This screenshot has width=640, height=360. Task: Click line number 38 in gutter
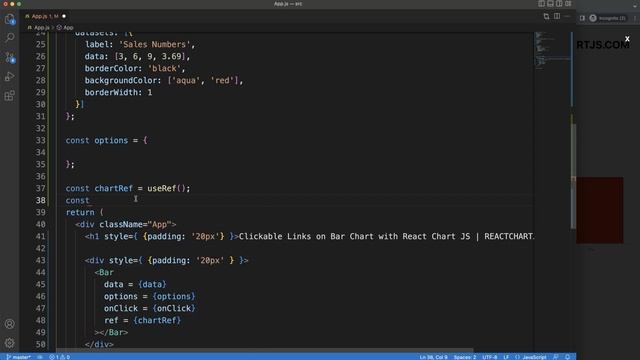(x=40, y=200)
